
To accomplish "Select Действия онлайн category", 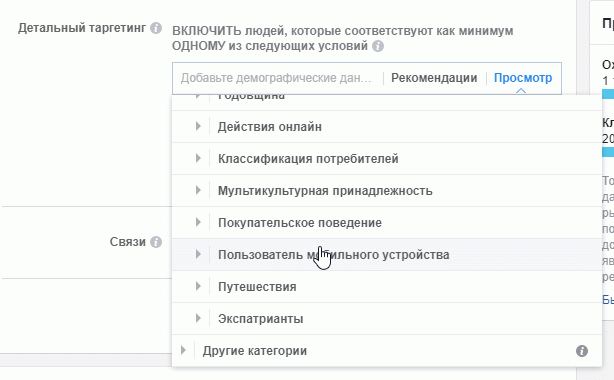I will click(x=387, y=127).
